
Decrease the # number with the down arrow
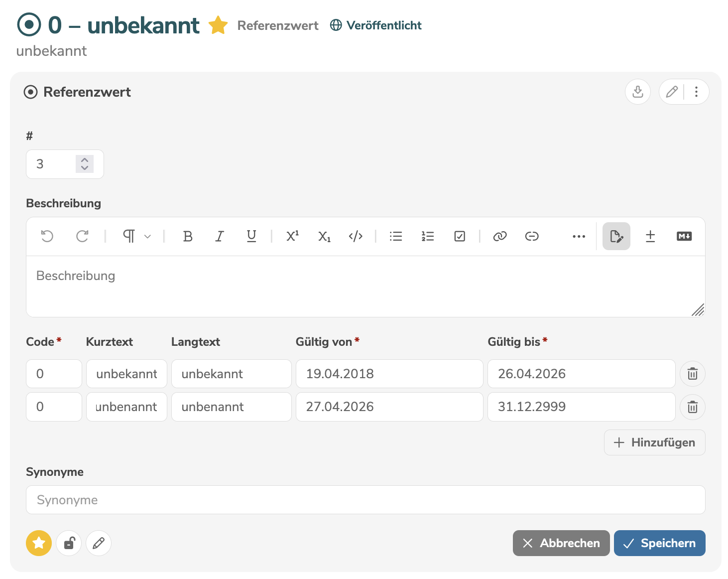[85, 168]
